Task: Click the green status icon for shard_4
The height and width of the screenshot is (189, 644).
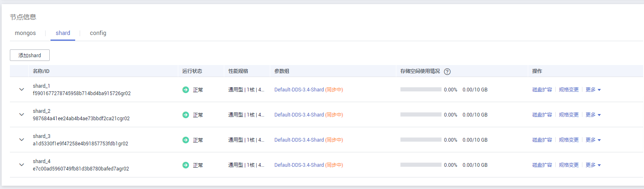Action: tap(186, 165)
